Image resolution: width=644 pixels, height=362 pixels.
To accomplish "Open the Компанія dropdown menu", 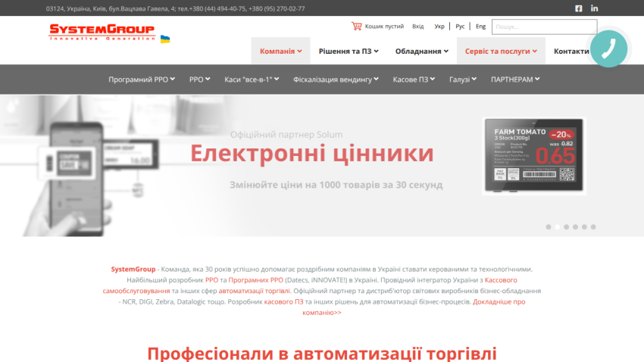I will pos(280,51).
